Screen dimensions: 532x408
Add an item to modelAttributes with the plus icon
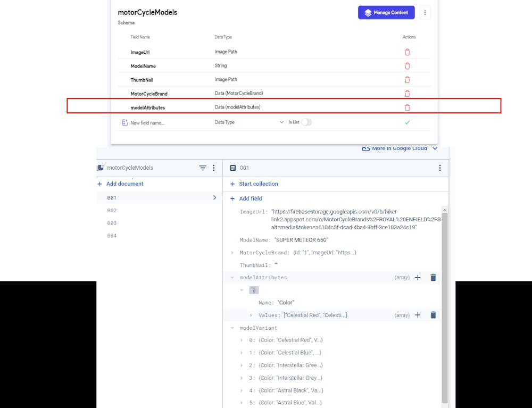click(x=418, y=277)
